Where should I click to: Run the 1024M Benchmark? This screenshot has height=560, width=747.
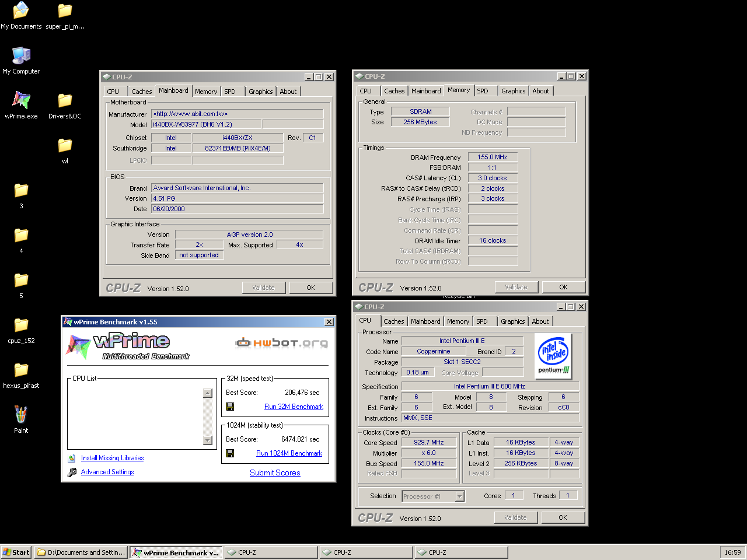289,453
